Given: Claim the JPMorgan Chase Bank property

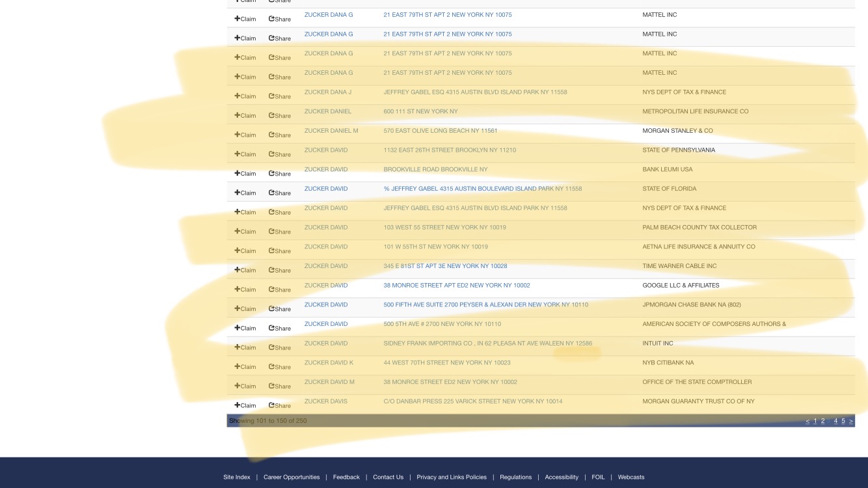Looking at the screenshot, I should coord(245,308).
